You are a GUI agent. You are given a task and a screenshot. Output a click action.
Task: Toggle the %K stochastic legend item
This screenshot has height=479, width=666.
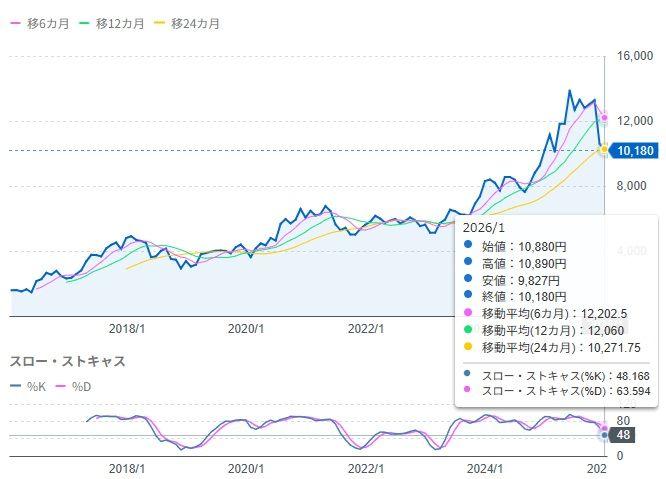[30, 386]
